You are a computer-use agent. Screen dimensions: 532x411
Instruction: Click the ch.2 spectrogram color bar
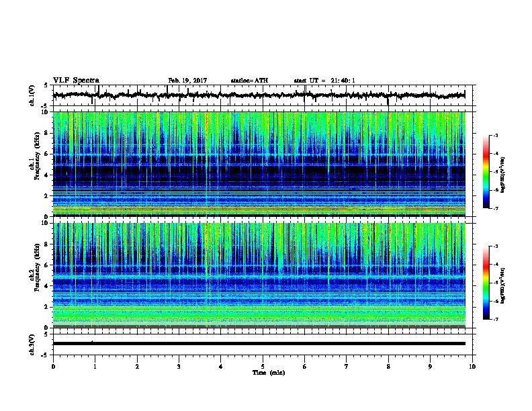[486, 283]
